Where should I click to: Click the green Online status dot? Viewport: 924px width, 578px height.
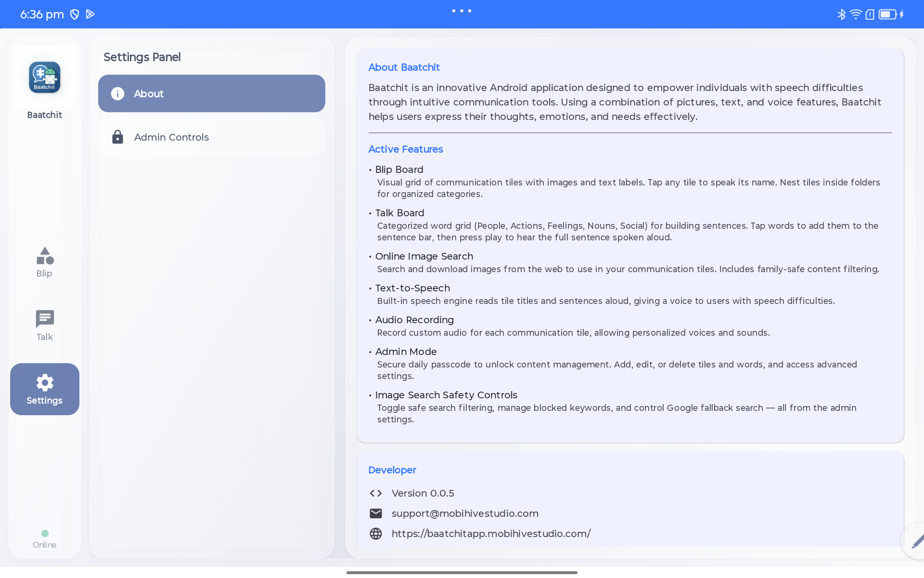(45, 533)
